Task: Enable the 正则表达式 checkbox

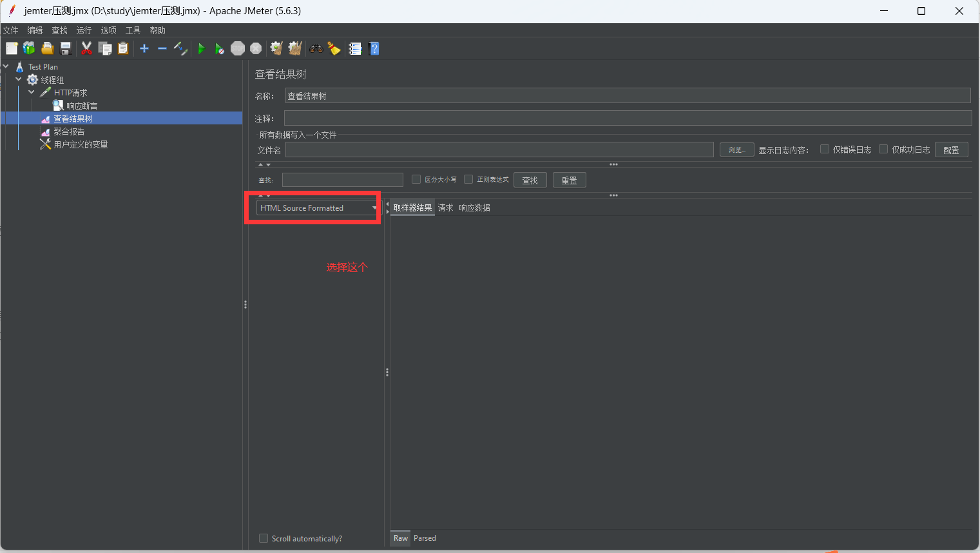Action: coord(468,179)
